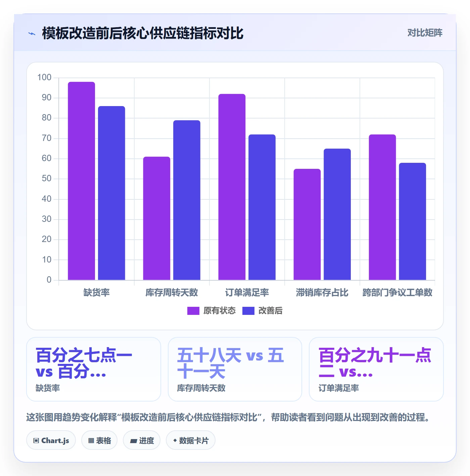Click the purple 缺货率 bar for 原有状态
Screen dimensions: 470x476
(82, 181)
